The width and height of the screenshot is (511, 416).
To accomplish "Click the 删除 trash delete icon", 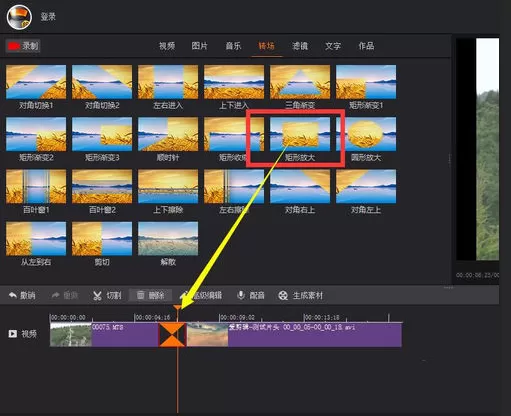I will [141, 295].
